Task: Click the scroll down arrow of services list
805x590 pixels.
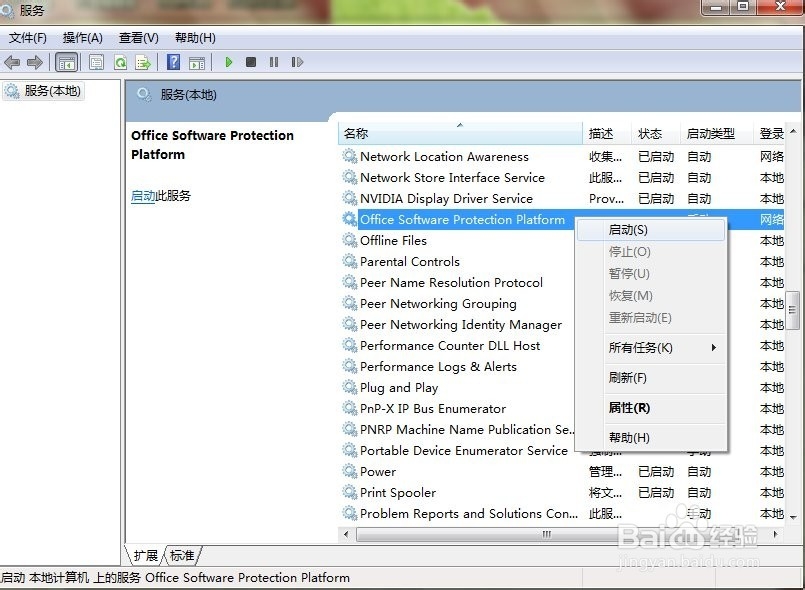Action: pyautogui.click(x=793, y=517)
